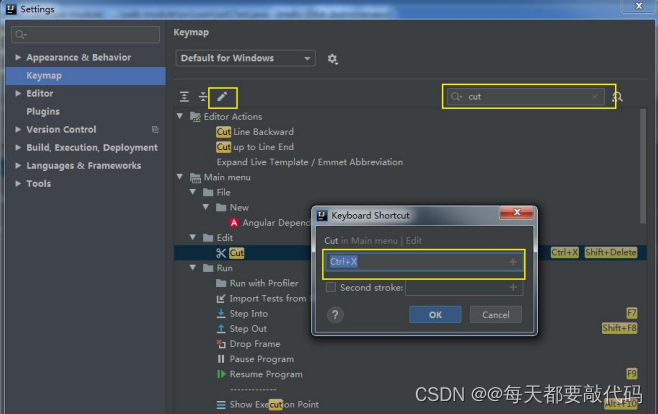Click the Angular Dependency icon

click(x=234, y=223)
